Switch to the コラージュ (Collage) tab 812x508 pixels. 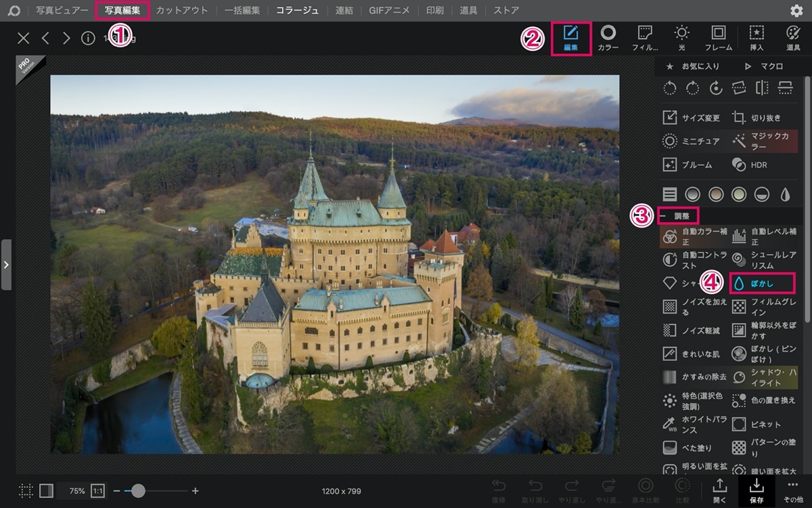[x=297, y=10]
